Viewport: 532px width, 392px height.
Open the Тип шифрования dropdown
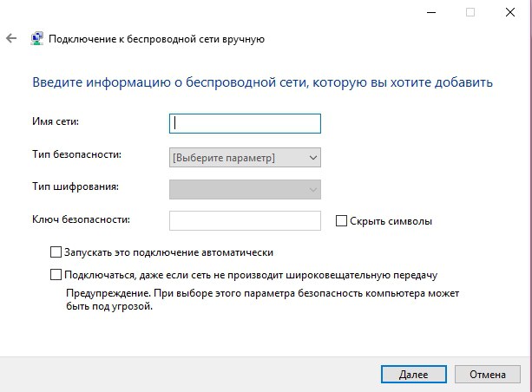point(245,190)
